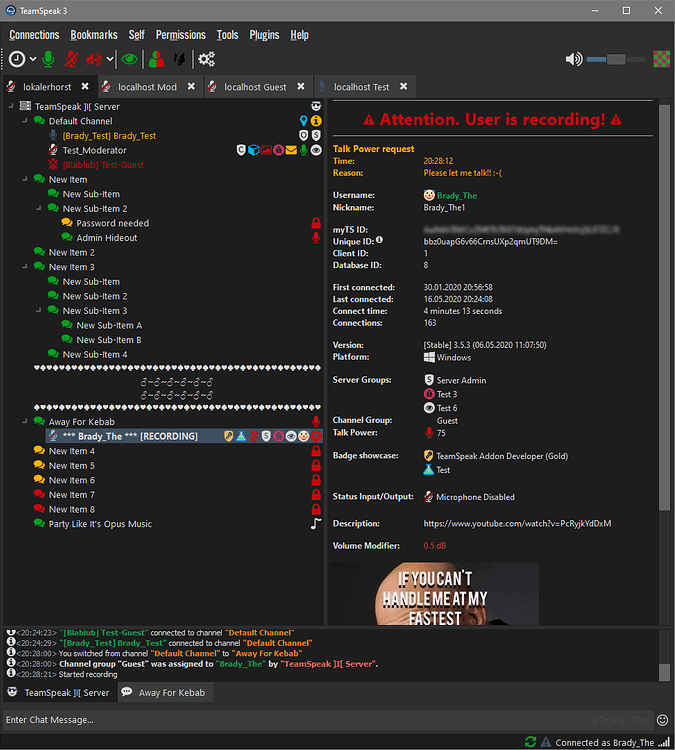Viewport: 675px width, 750px height.
Task: Click the emoji smiley in chat box
Action: click(x=662, y=720)
